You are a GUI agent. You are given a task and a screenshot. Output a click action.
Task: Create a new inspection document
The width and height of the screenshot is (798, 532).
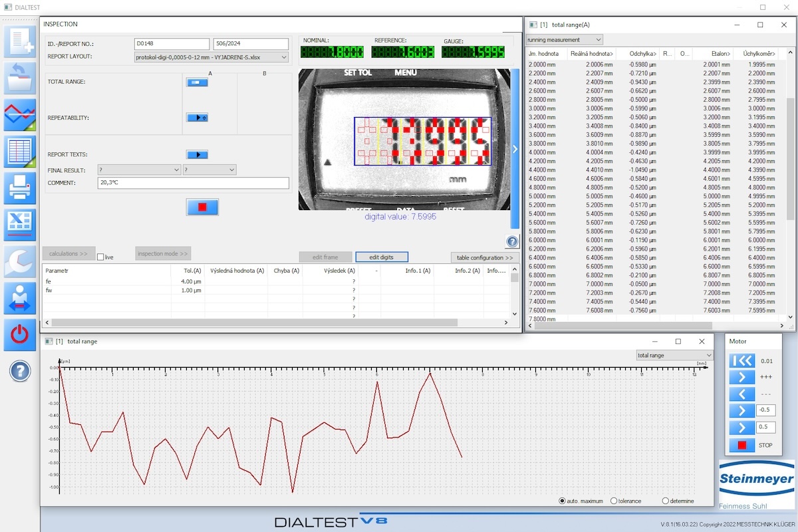pyautogui.click(x=20, y=41)
